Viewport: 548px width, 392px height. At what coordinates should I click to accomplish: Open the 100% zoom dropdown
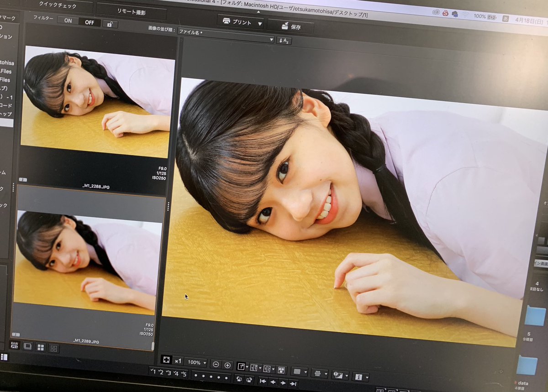(x=196, y=363)
